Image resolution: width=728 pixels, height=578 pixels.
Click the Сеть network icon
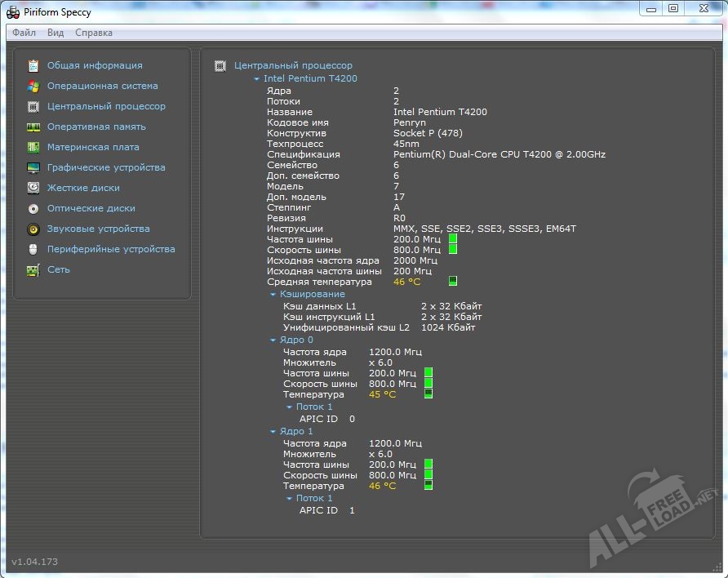click(x=33, y=269)
